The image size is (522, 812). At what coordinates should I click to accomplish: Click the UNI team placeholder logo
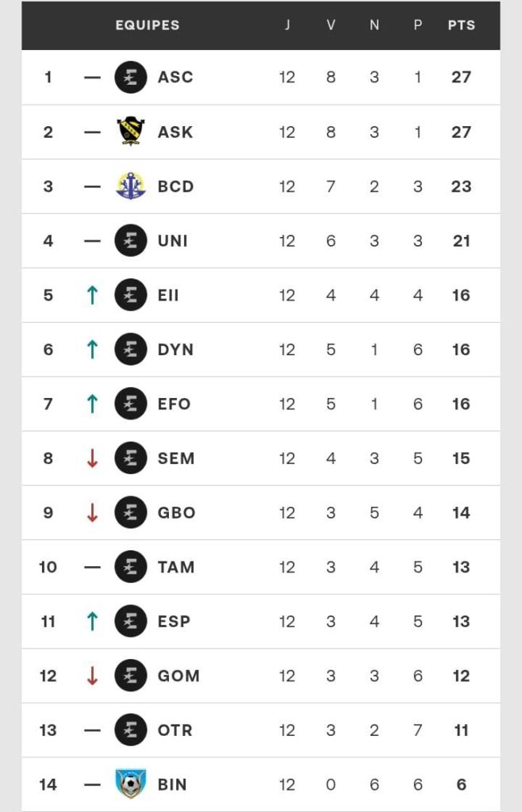[x=131, y=240]
